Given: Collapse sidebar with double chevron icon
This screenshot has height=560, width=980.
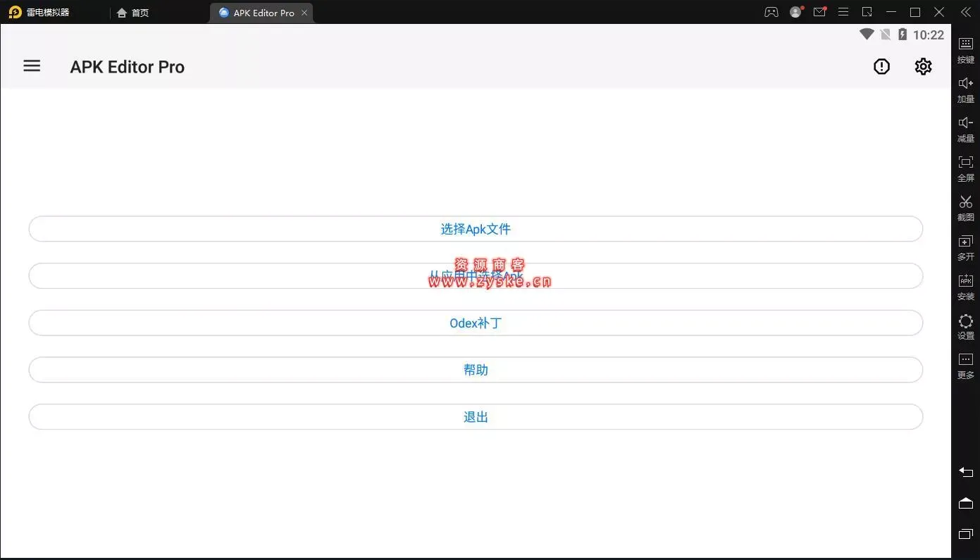Looking at the screenshot, I should [965, 12].
